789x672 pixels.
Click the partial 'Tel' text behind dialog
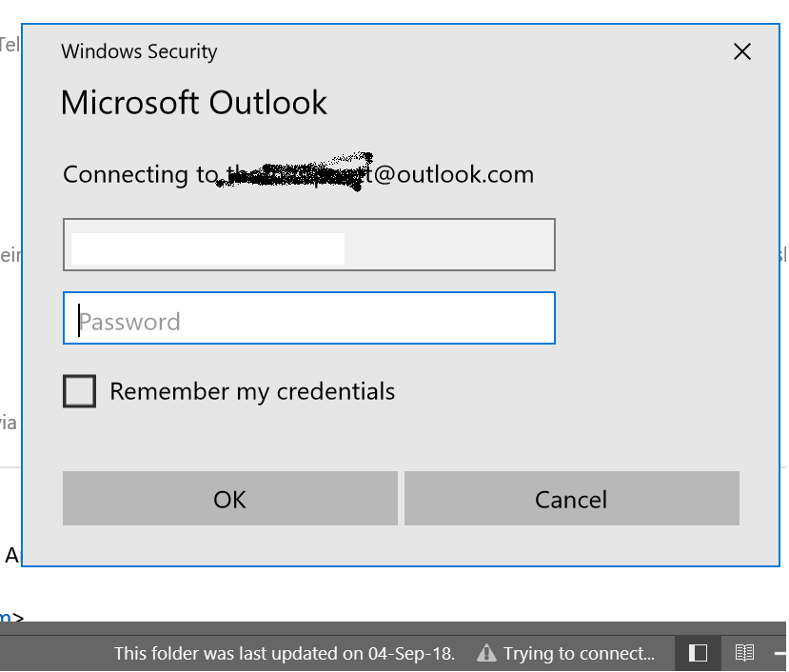[10, 45]
